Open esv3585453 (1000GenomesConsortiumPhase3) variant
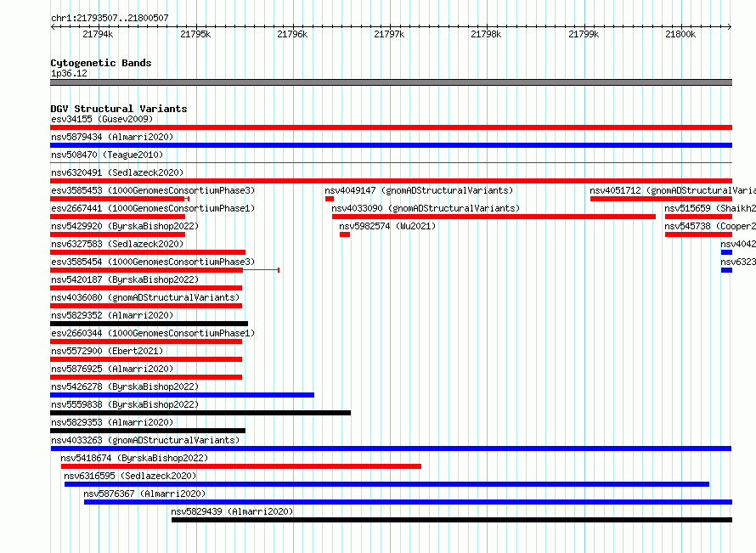The height and width of the screenshot is (553, 756). click(x=153, y=190)
